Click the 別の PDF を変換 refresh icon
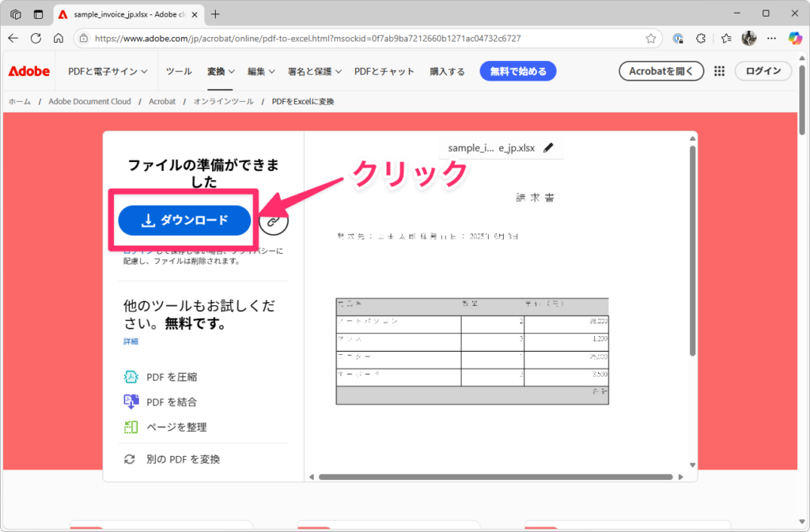810x532 pixels. 130,458
